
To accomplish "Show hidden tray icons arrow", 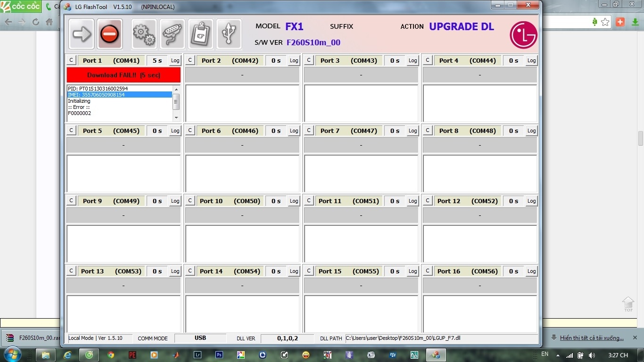I will [x=558, y=355].
